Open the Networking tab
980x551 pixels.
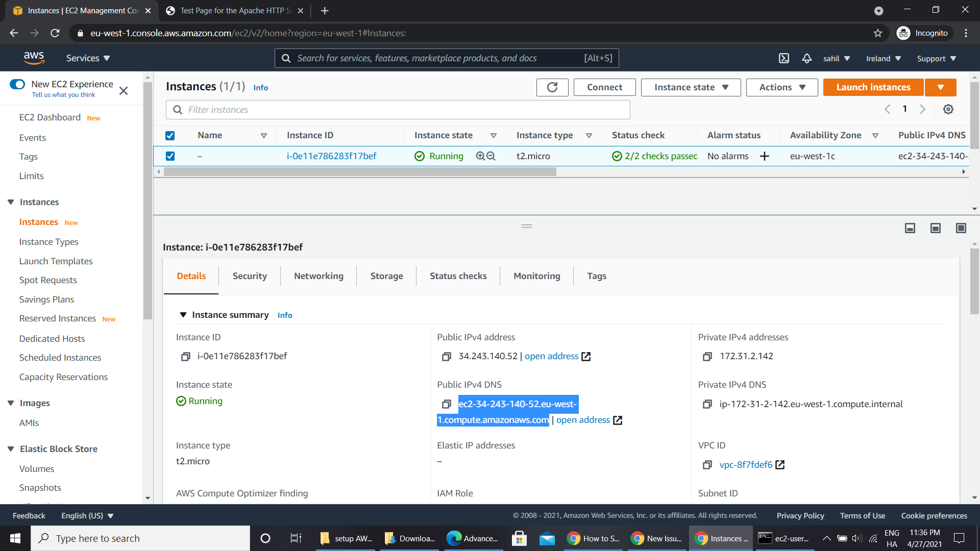click(x=318, y=276)
